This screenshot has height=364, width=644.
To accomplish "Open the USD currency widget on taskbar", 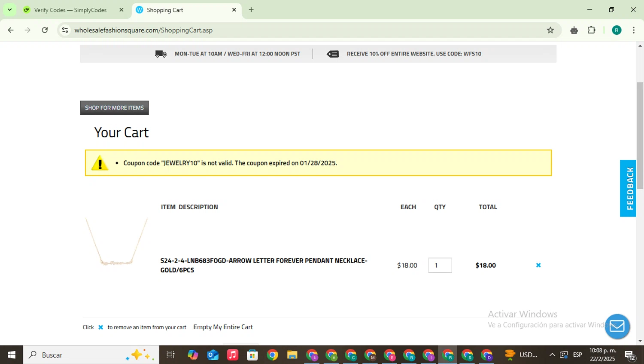I will 521,355.
